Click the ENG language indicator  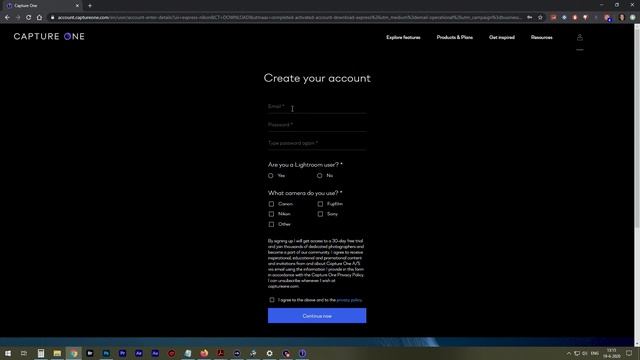click(x=595, y=353)
